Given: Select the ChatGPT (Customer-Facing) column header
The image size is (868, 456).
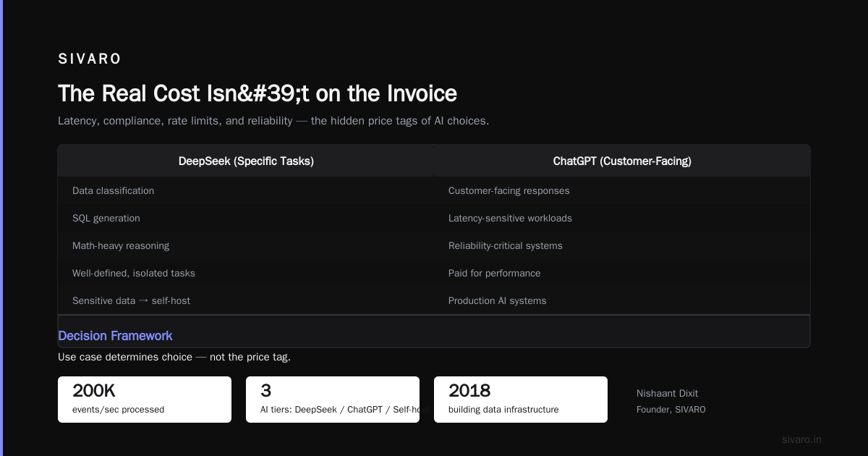Looking at the screenshot, I should point(622,161).
